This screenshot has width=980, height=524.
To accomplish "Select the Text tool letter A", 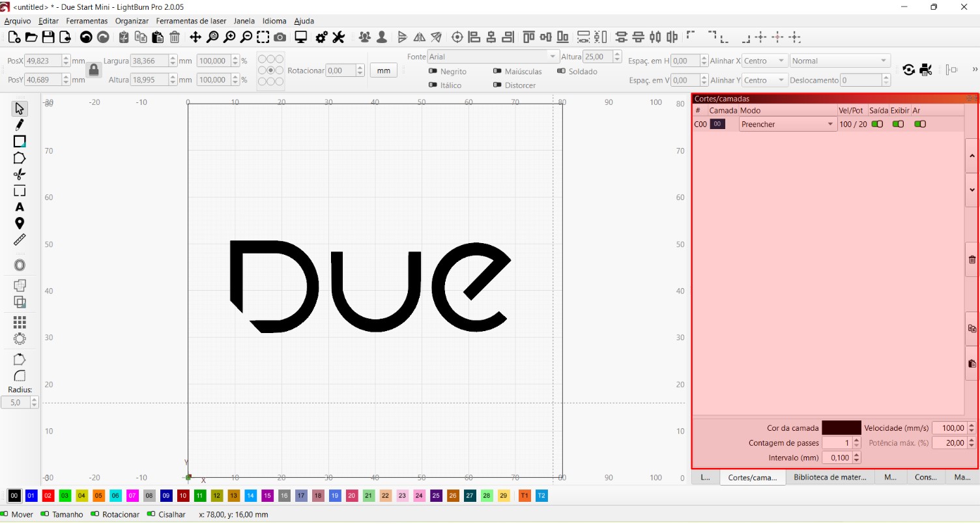I will (20, 207).
